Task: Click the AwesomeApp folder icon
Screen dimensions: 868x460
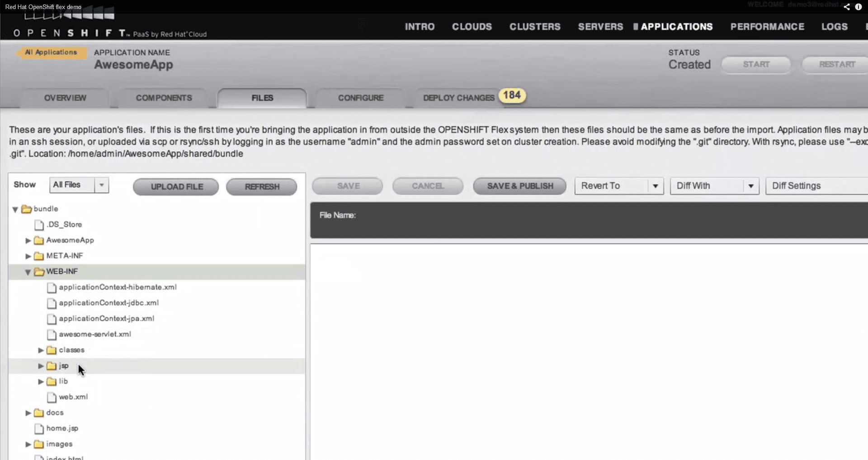Action: (39, 240)
